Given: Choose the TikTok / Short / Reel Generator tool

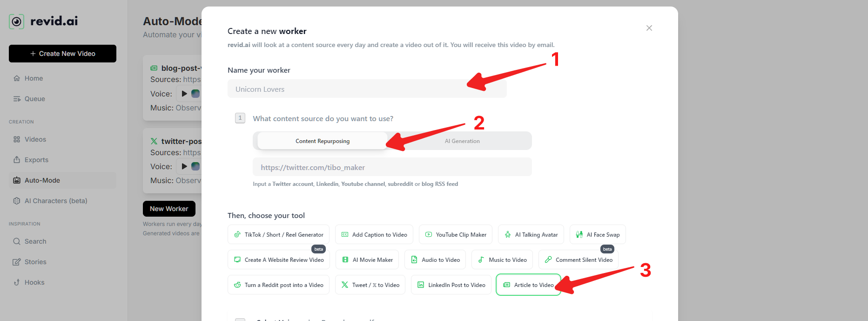Looking at the screenshot, I should [278, 235].
